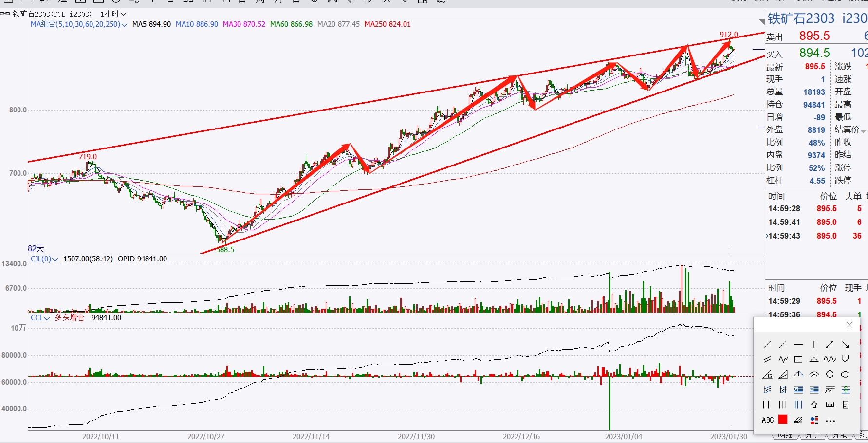The image size is (868, 443).
Task: Select the line segment with endpoints tool
Action: 830,344
